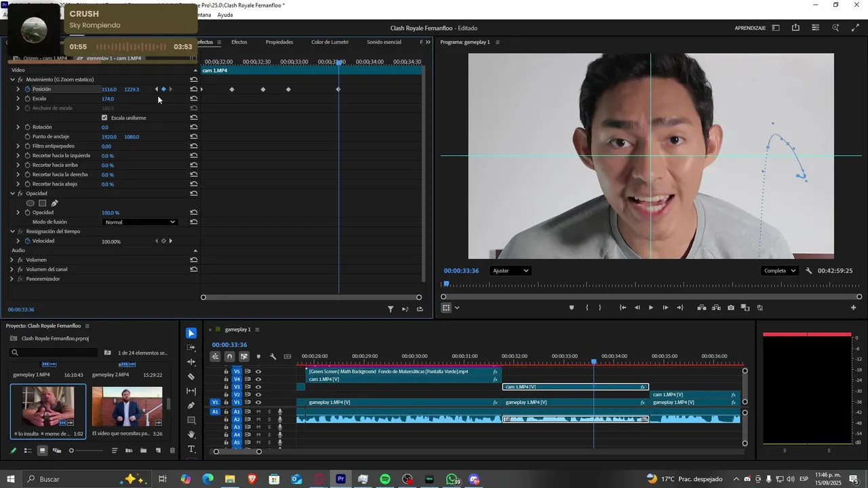Collapse the Opacidad effect section
The height and width of the screenshot is (488, 868).
pos(12,194)
